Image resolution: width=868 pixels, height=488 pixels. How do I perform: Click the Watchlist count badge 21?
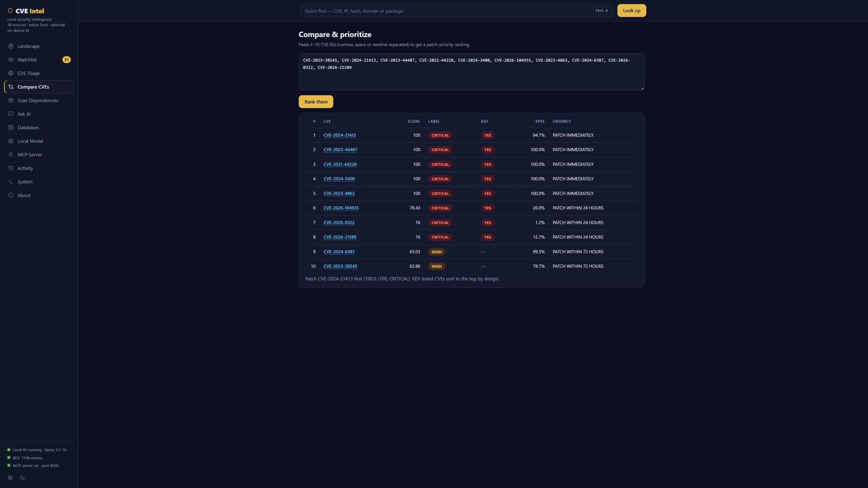coord(66,60)
